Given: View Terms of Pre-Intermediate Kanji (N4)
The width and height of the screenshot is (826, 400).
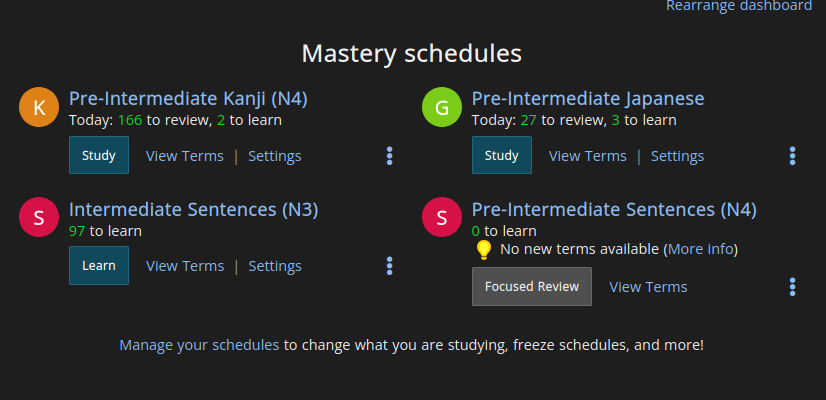Looking at the screenshot, I should pos(185,156).
